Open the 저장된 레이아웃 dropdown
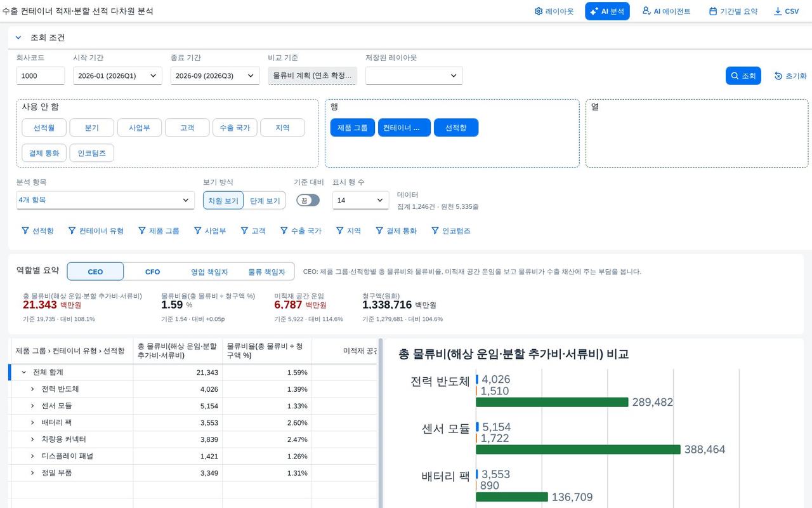The width and height of the screenshot is (812, 508). tap(414, 76)
